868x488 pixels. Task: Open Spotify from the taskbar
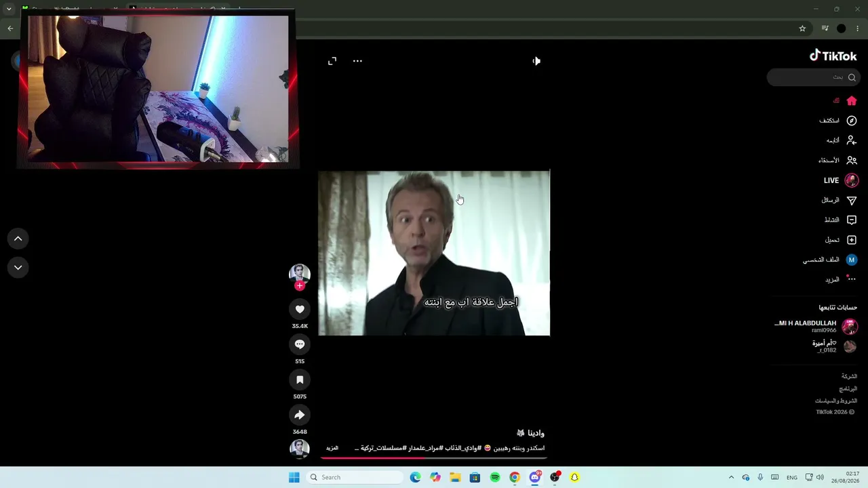[x=495, y=477]
